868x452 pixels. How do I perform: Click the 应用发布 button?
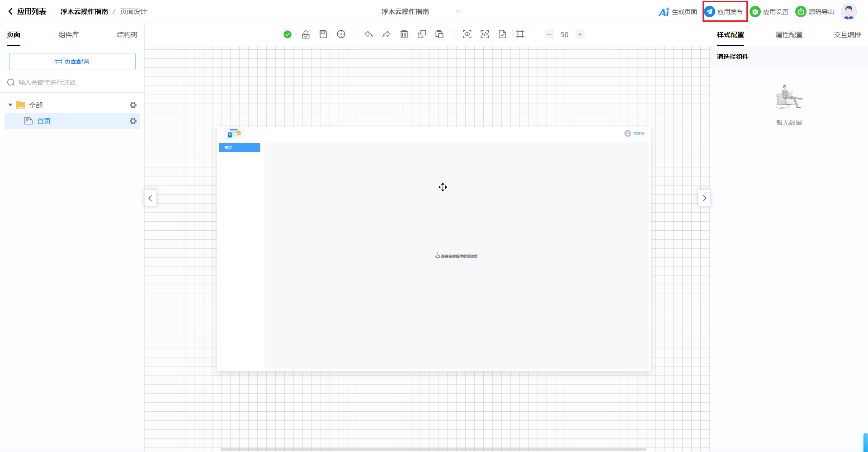pyautogui.click(x=725, y=12)
